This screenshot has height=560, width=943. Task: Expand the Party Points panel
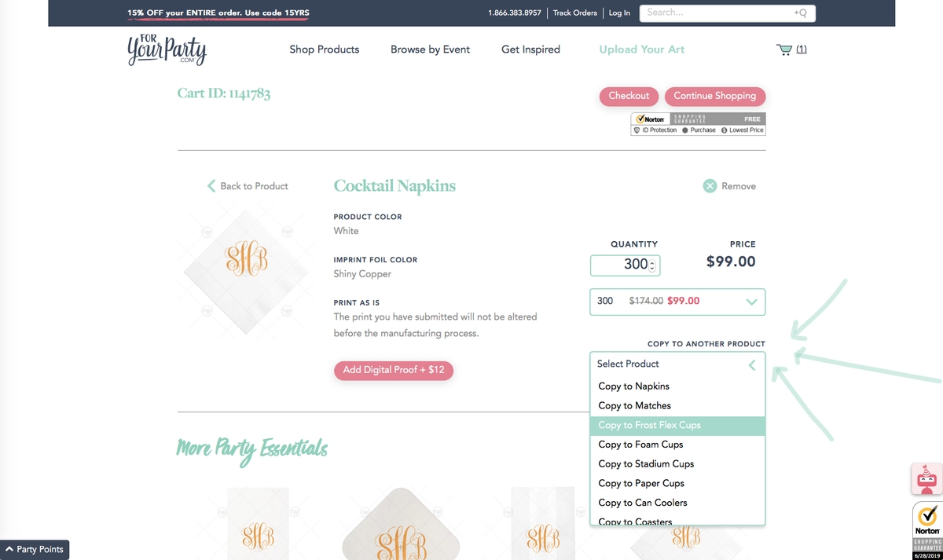[x=35, y=549]
